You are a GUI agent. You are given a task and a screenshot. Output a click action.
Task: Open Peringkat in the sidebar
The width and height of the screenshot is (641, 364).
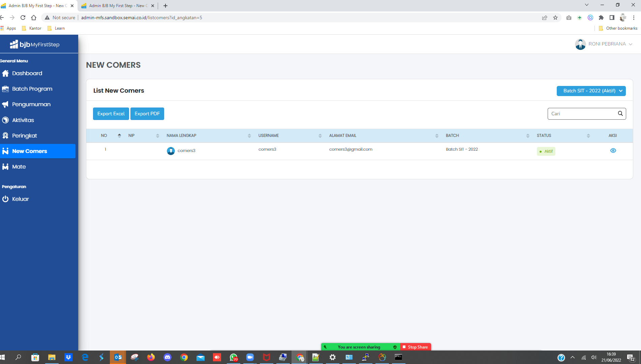(20, 135)
